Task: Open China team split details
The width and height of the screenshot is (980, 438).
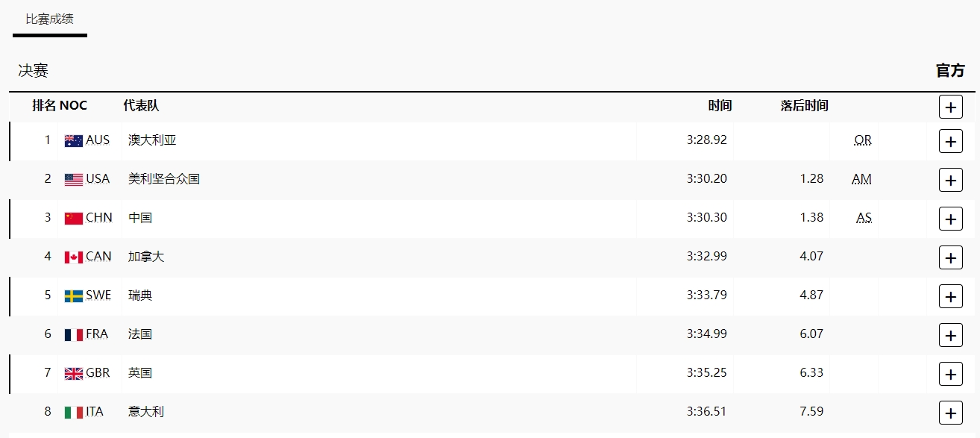Action: point(950,219)
